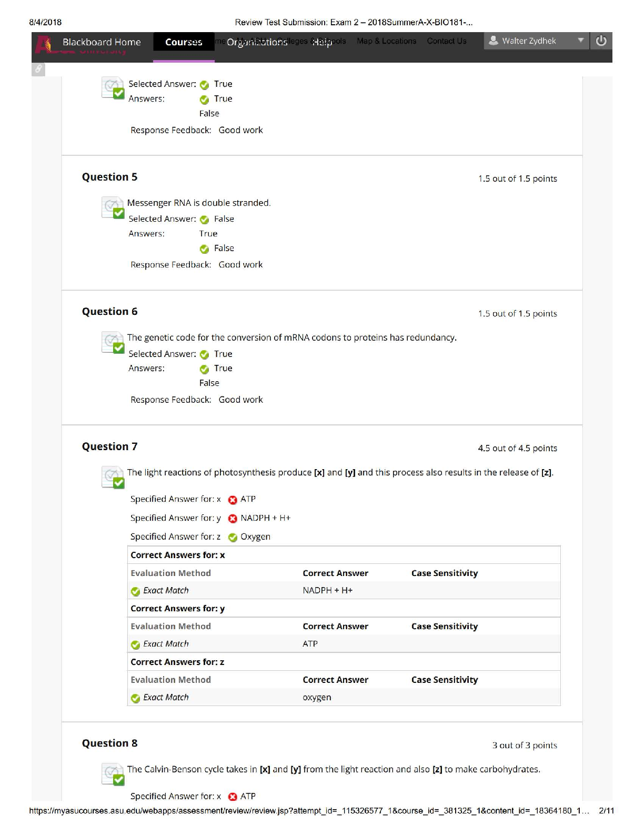This screenshot has height=834, width=644.
Task: Click the red X beside Question 8 answer ATP
Action: coord(233,797)
